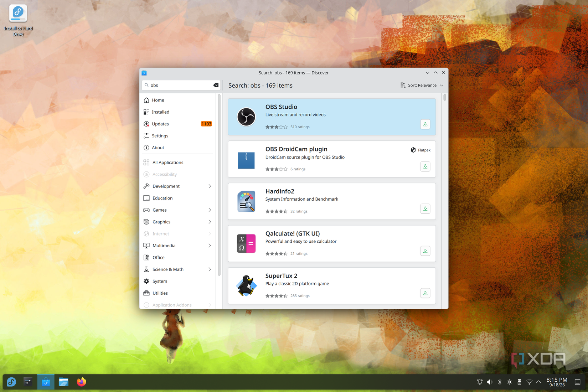The image size is (588, 392).
Task: Open the Bluetooth tray icon
Action: click(500, 382)
